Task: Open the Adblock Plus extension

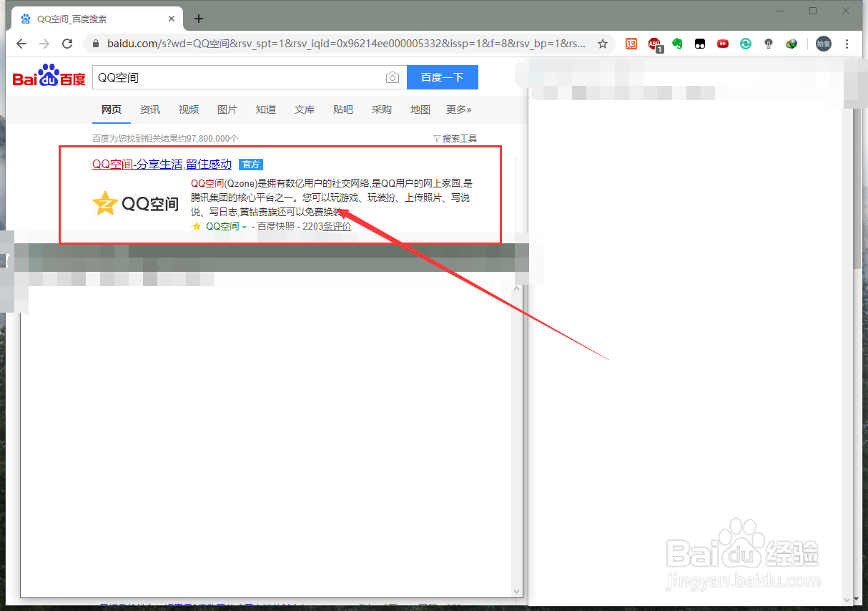Action: tap(654, 44)
